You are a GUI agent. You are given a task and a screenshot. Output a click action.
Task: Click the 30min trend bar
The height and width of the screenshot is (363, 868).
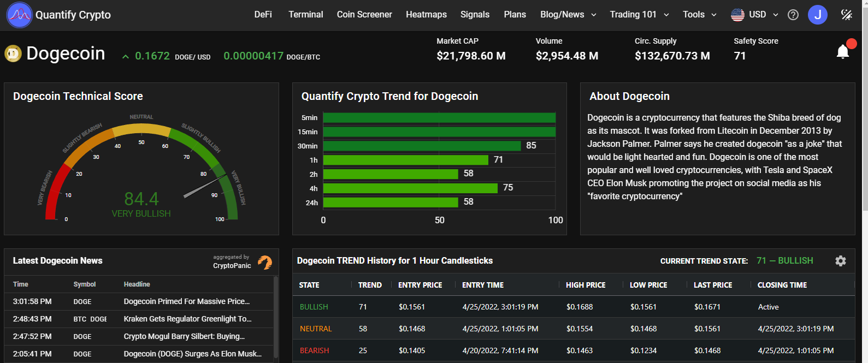(x=422, y=146)
